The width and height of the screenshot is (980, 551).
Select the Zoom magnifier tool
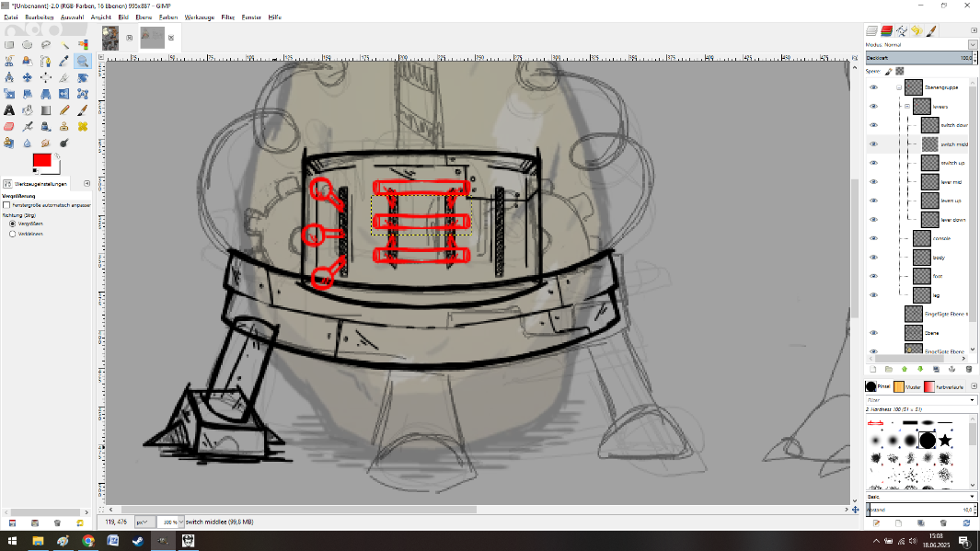83,61
